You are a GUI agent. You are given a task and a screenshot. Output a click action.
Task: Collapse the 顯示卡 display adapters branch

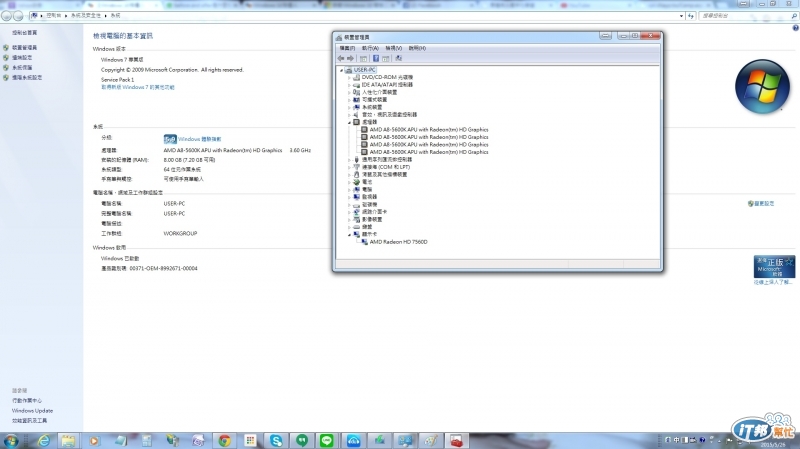coord(349,235)
